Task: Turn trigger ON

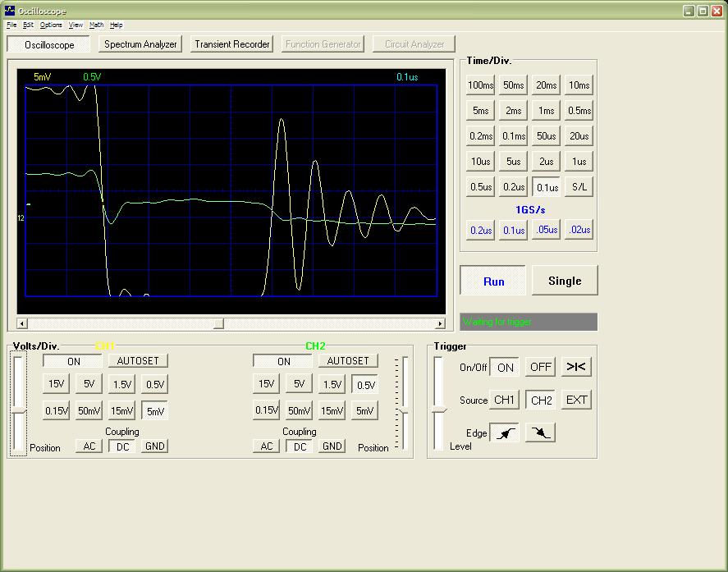Action: (x=505, y=368)
